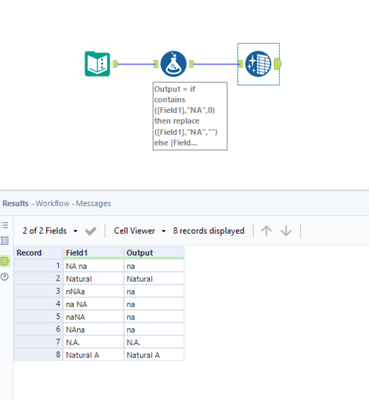Click the down arrow next record
This screenshot has width=369, height=400.
coord(286,231)
